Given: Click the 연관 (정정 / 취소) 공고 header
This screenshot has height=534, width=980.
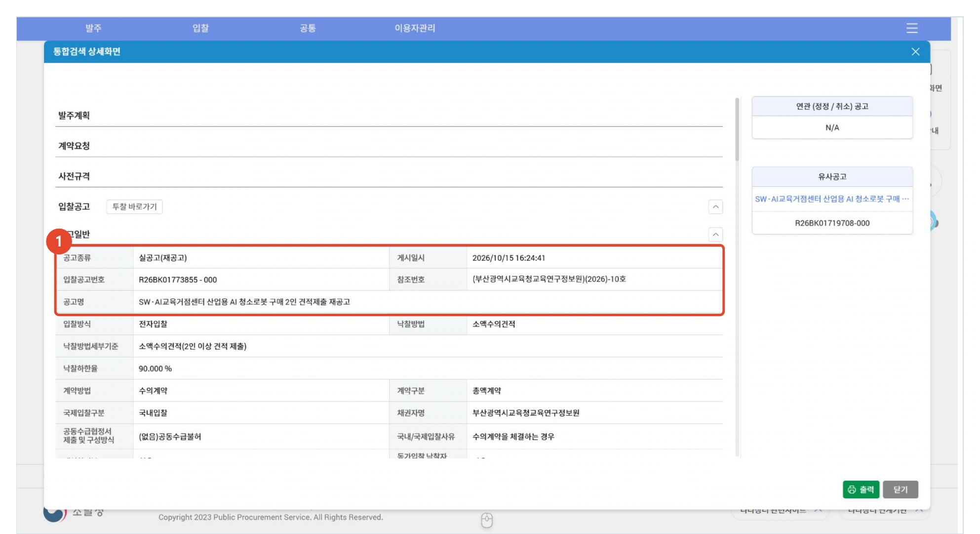Looking at the screenshot, I should [x=832, y=106].
